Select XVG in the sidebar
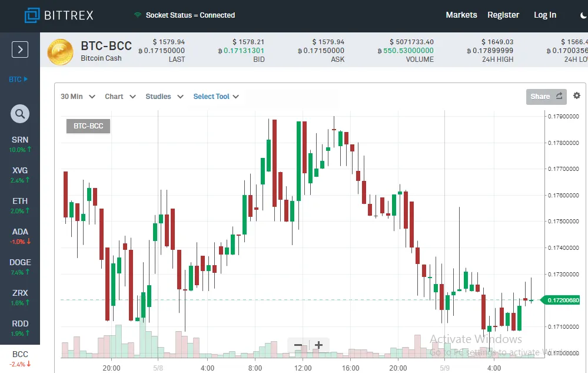The height and width of the screenshot is (373, 588). coord(20,175)
